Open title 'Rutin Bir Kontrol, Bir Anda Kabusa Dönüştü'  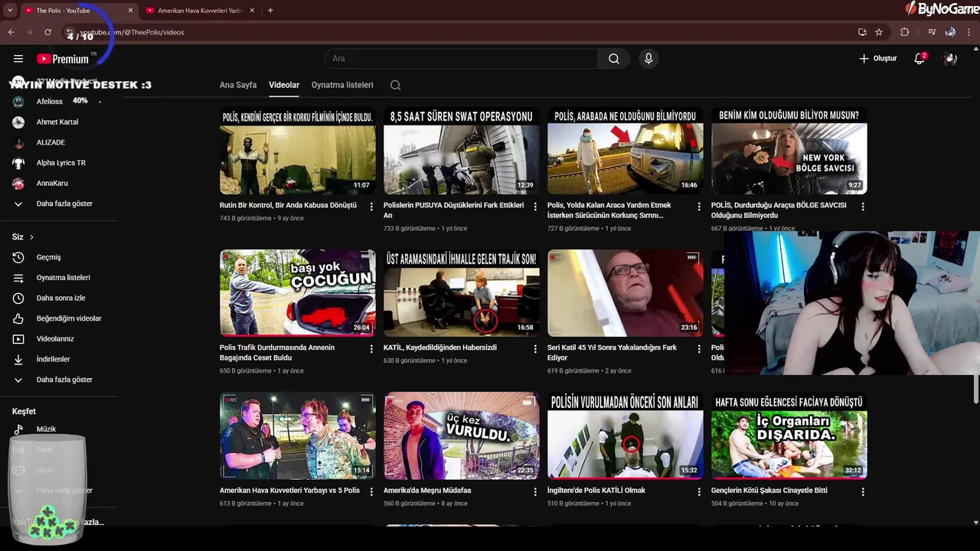[x=288, y=205]
